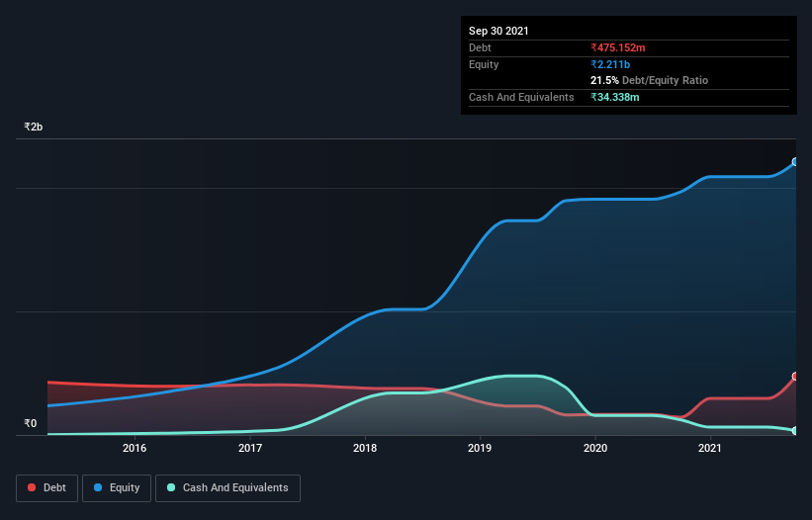Click the ₹2b y-axis label
This screenshot has height=520, width=812.
[x=34, y=127]
